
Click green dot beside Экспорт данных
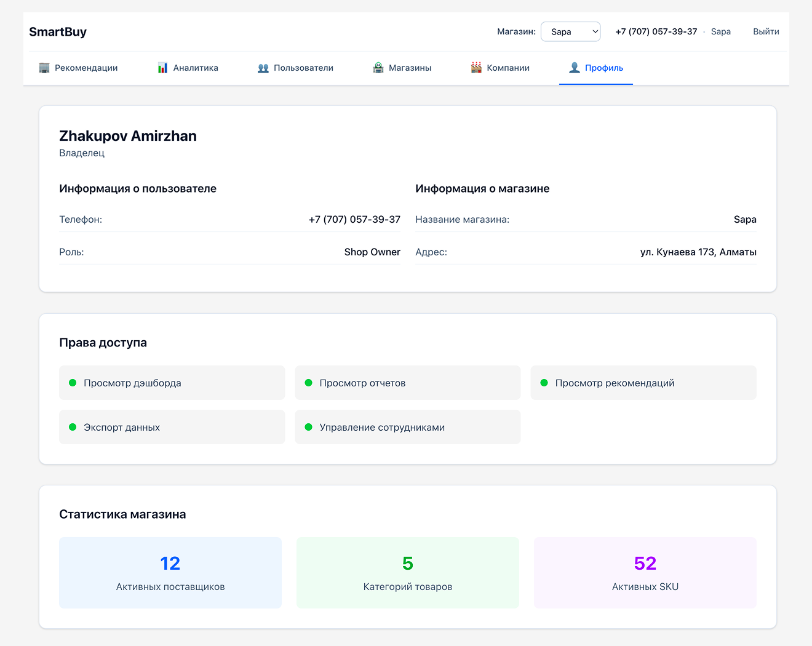pyautogui.click(x=73, y=427)
